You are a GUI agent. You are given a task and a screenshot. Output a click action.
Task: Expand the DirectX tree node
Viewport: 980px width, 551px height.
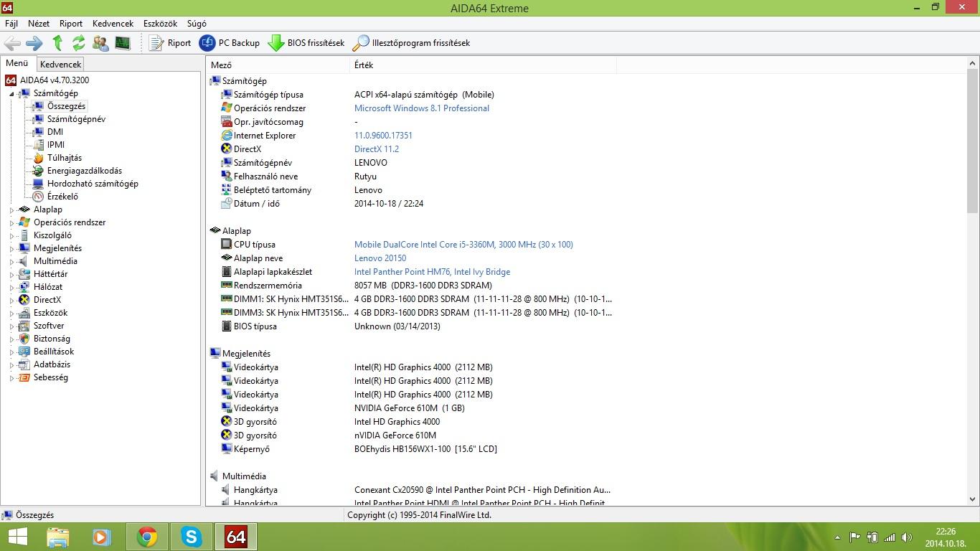tap(11, 300)
